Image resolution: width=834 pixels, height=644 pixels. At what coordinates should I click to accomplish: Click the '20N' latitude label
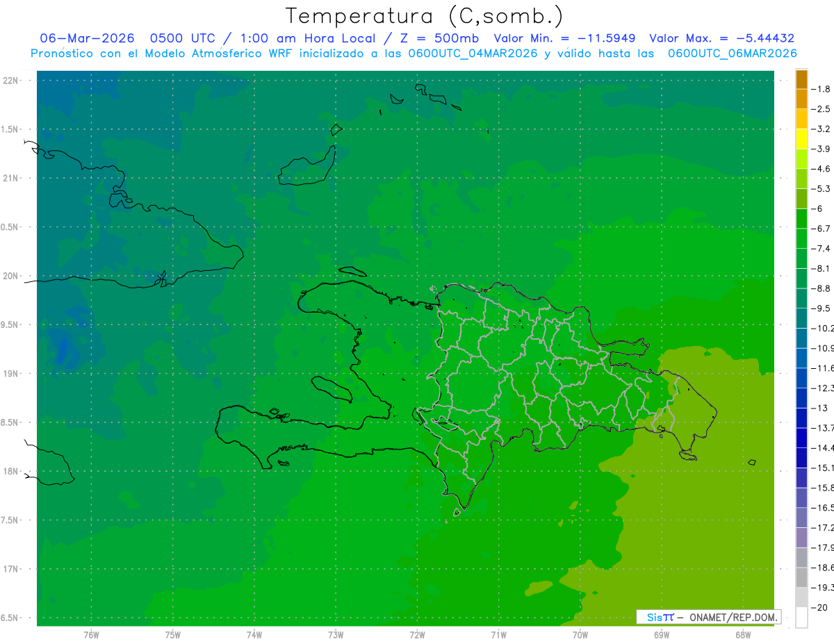11,276
